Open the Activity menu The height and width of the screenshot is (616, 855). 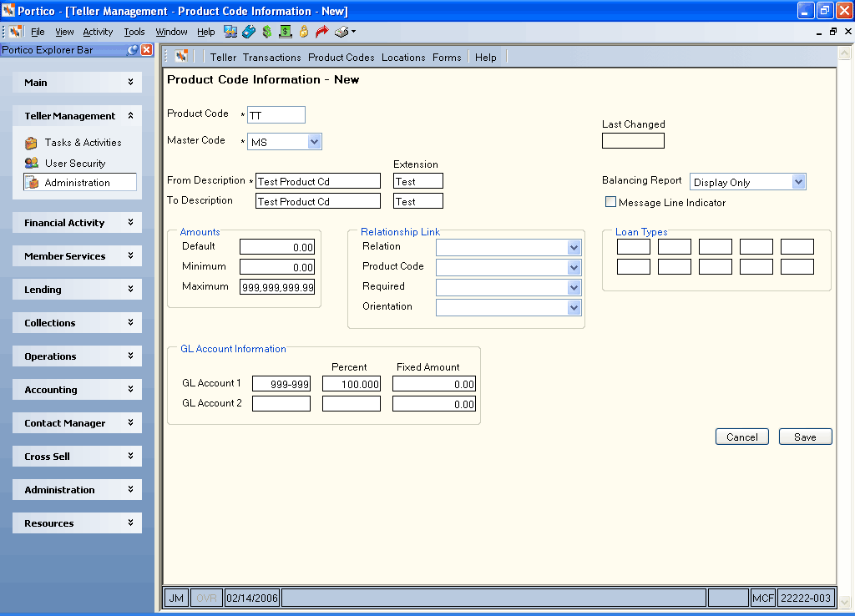pyautogui.click(x=98, y=32)
